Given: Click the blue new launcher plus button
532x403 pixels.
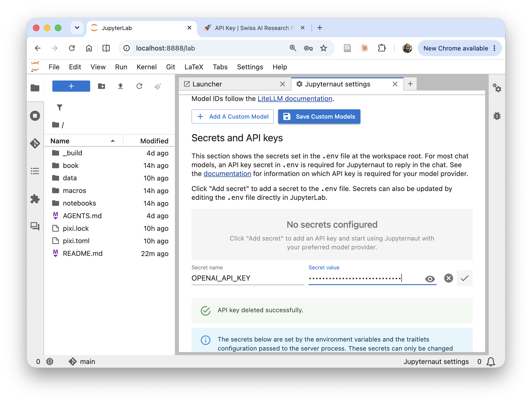Looking at the screenshot, I should [x=71, y=86].
